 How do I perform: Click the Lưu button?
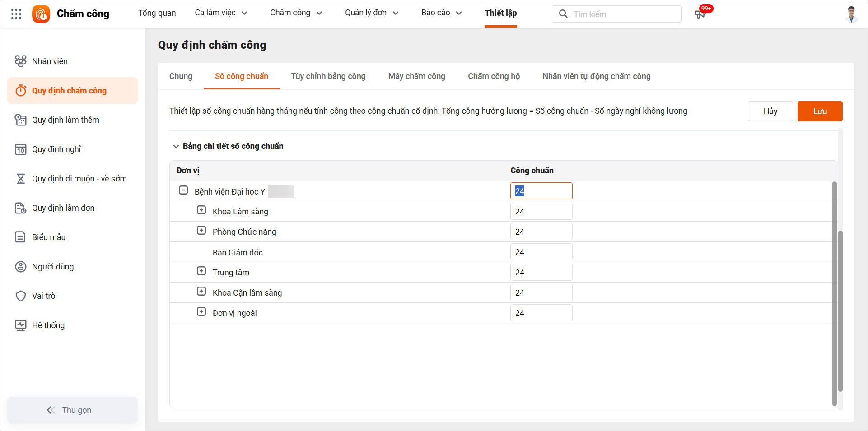pyautogui.click(x=819, y=111)
